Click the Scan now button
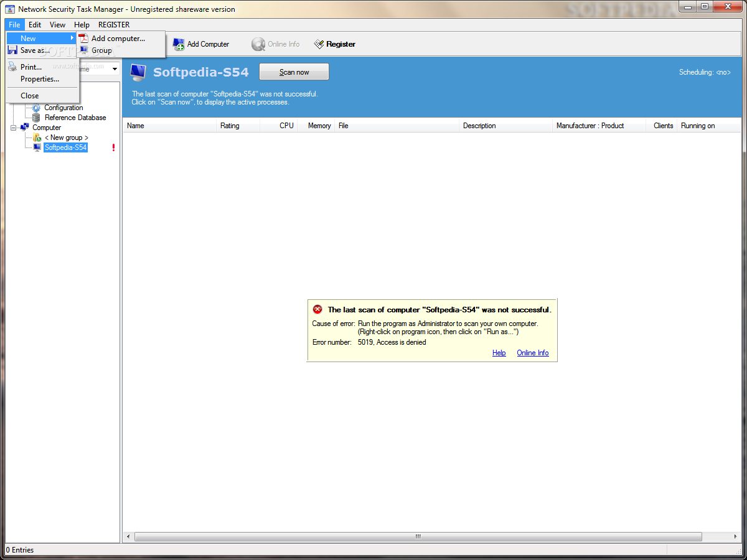The height and width of the screenshot is (560, 747). [x=294, y=72]
